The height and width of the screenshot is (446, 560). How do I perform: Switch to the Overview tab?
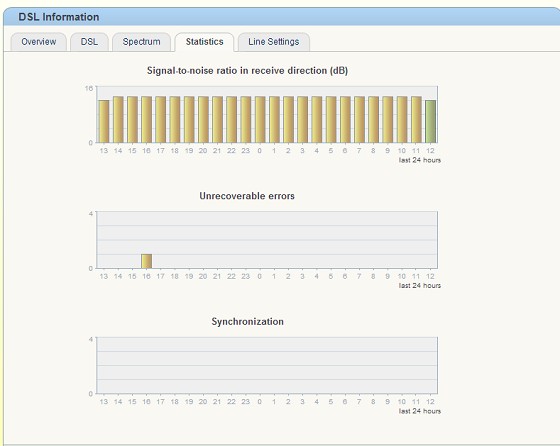(x=39, y=42)
